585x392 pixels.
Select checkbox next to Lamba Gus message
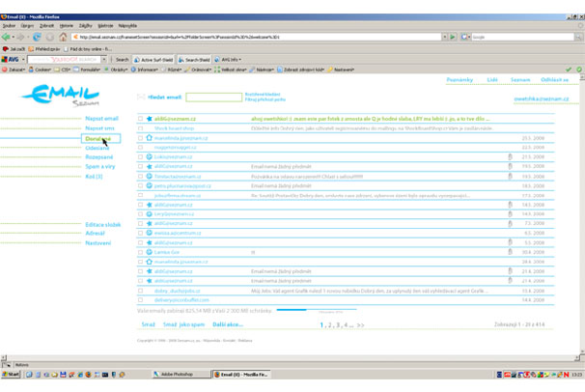[140, 251]
